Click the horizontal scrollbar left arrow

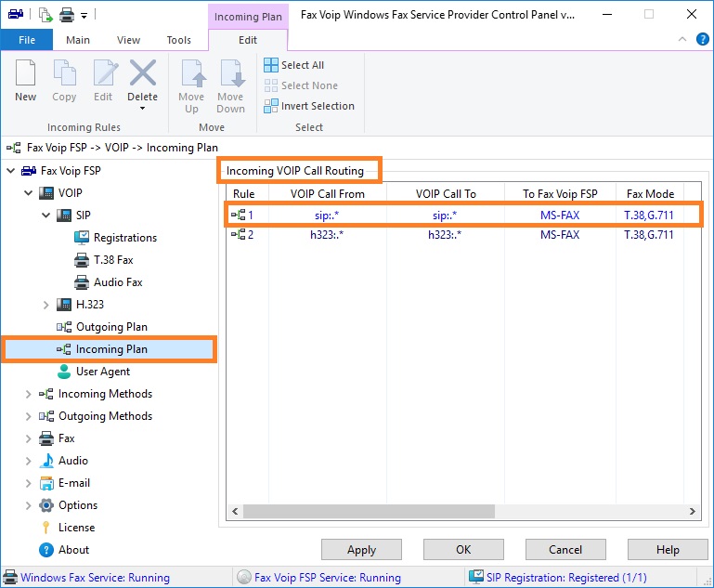click(235, 512)
